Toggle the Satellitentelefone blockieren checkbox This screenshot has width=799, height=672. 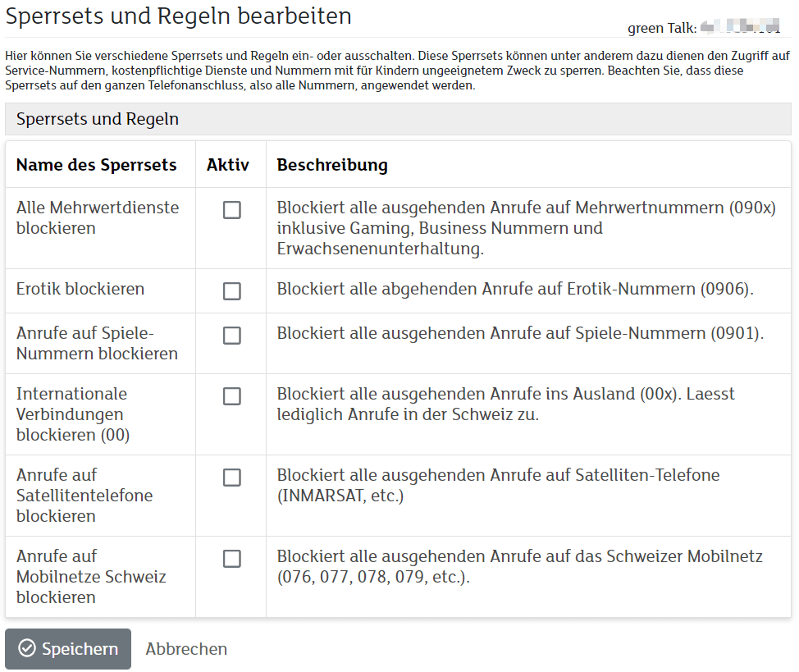tap(232, 478)
